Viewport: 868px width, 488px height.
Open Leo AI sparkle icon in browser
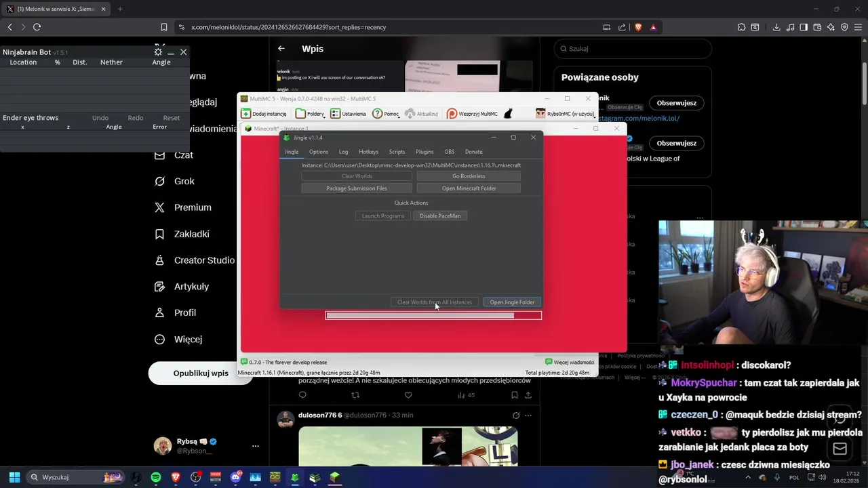click(831, 27)
